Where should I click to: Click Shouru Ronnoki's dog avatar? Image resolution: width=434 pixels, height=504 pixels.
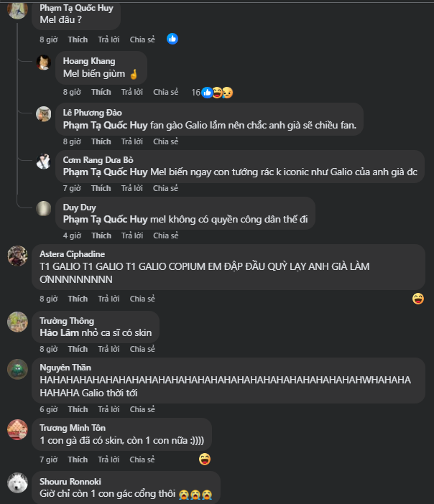click(18, 483)
